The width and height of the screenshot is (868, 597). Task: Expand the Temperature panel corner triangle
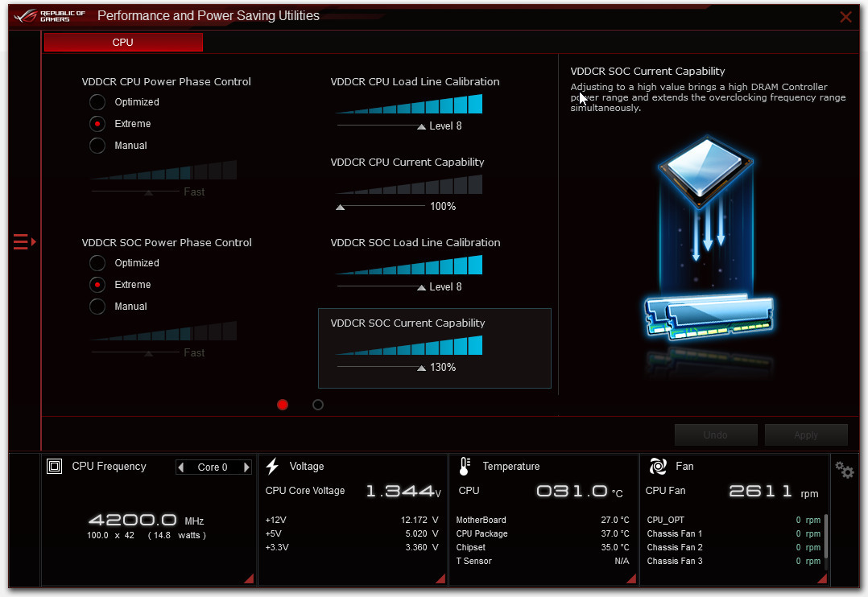coord(631,578)
